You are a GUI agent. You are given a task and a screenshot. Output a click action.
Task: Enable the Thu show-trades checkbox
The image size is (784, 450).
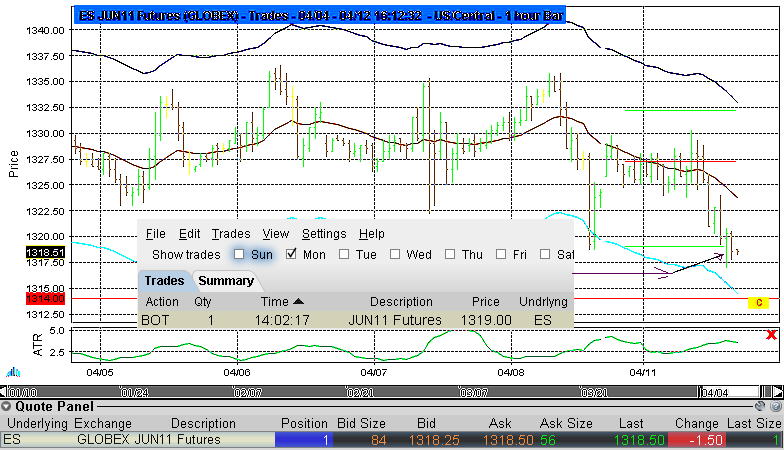pyautogui.click(x=450, y=254)
